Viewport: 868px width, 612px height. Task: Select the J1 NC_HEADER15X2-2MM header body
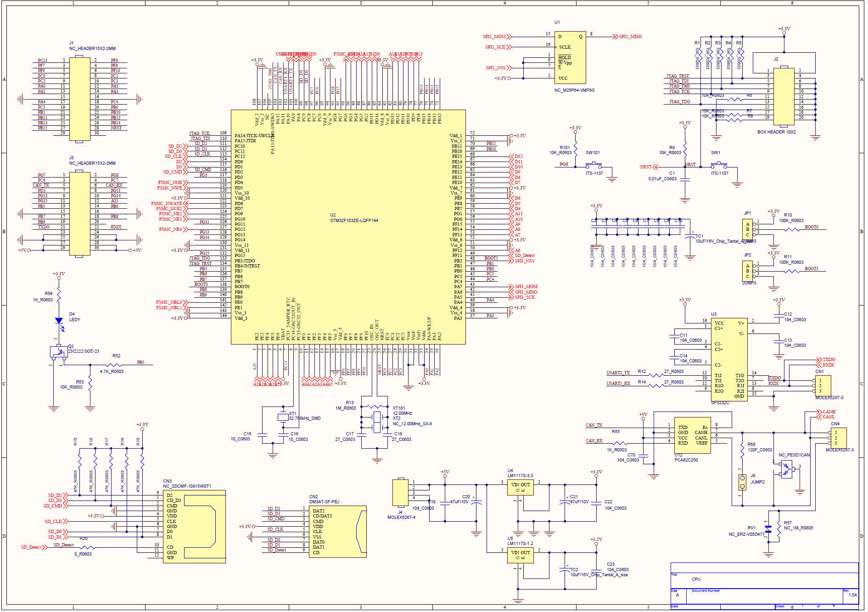79,98
